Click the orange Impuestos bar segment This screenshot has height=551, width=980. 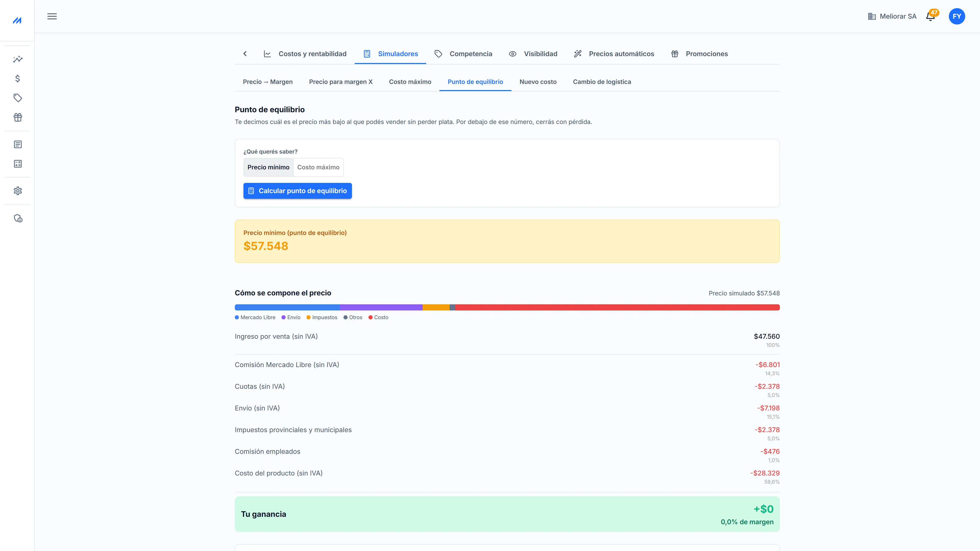[x=436, y=307]
